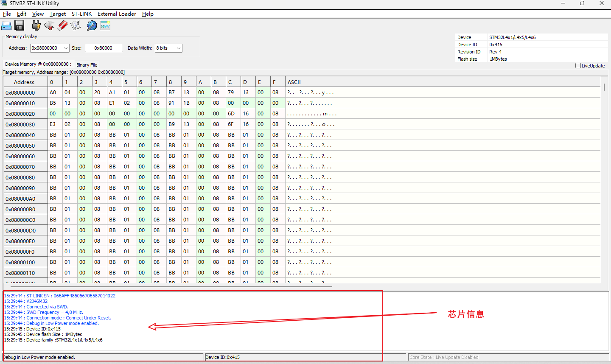Open the External Loader menu
This screenshot has width=611, height=364.
tap(117, 14)
